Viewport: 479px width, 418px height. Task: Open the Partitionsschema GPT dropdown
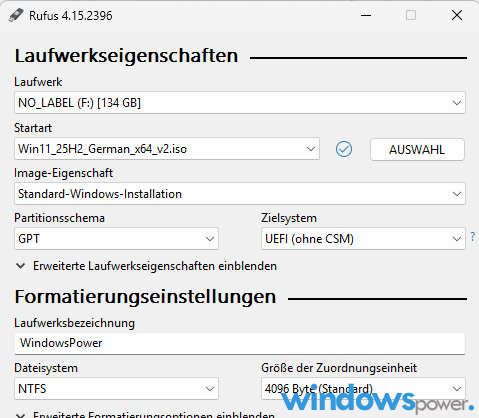click(116, 239)
